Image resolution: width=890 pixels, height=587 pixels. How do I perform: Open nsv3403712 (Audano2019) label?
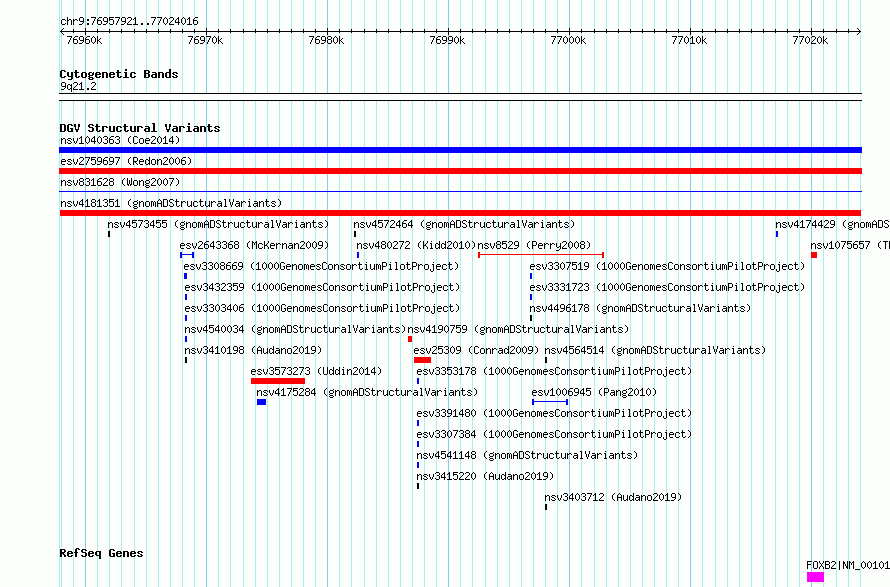pyautogui.click(x=613, y=497)
